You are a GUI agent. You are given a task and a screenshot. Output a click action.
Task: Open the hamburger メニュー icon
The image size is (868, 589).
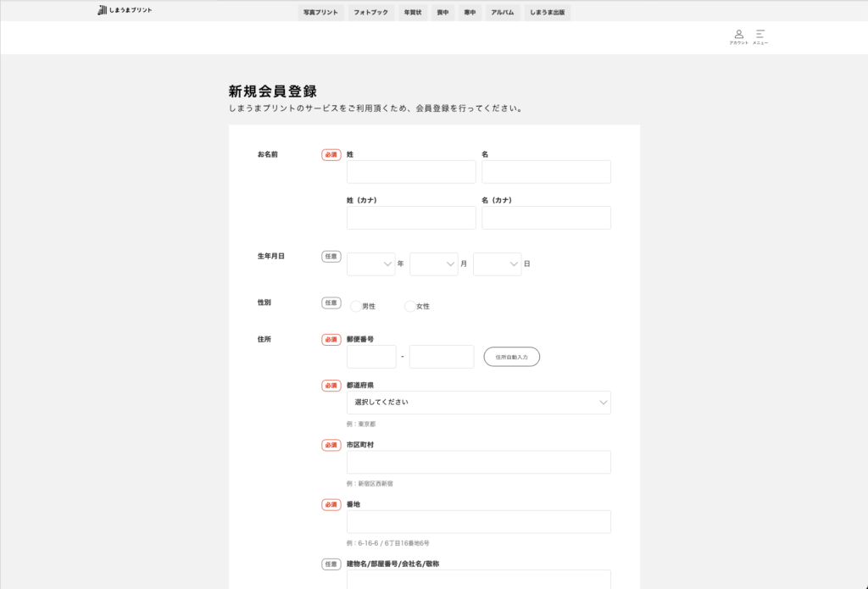click(x=760, y=36)
